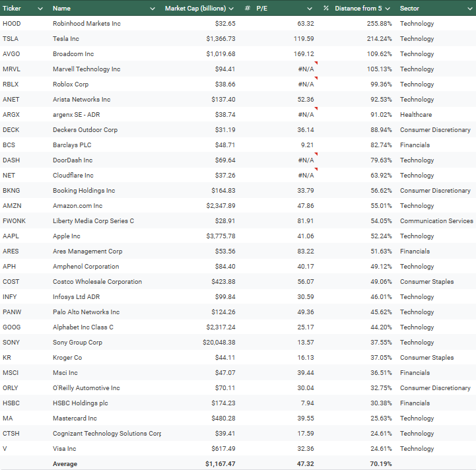The height and width of the screenshot is (470, 476).
Task: Select the FWONK ticker cell
Action: pos(14,220)
